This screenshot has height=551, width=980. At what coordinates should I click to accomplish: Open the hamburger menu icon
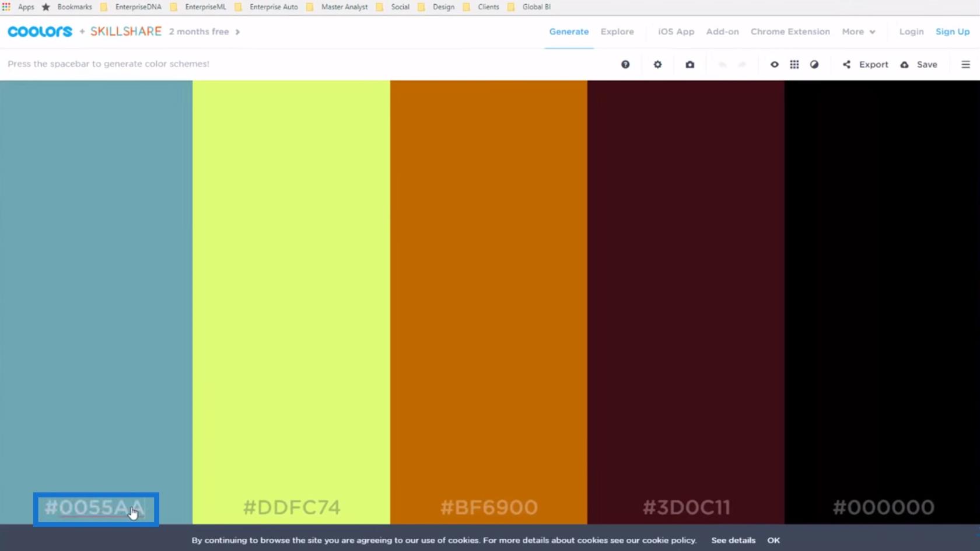tap(965, 64)
